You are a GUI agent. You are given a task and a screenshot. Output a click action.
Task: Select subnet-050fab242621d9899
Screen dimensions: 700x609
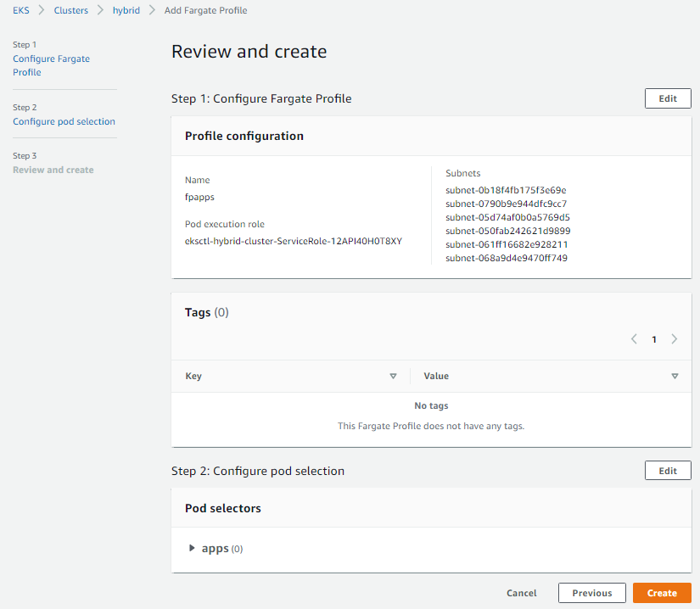pos(508,231)
